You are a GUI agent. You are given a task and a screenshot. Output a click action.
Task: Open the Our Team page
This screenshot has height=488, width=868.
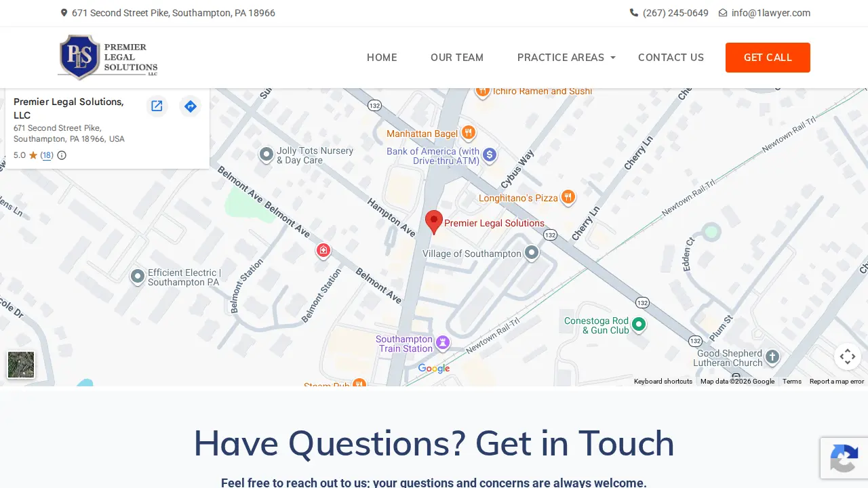click(457, 58)
